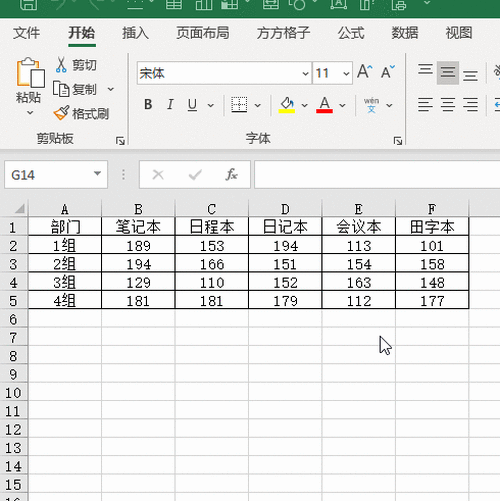
Task: Open the Name Box dropdown arrow beside G14
Action: point(97,173)
